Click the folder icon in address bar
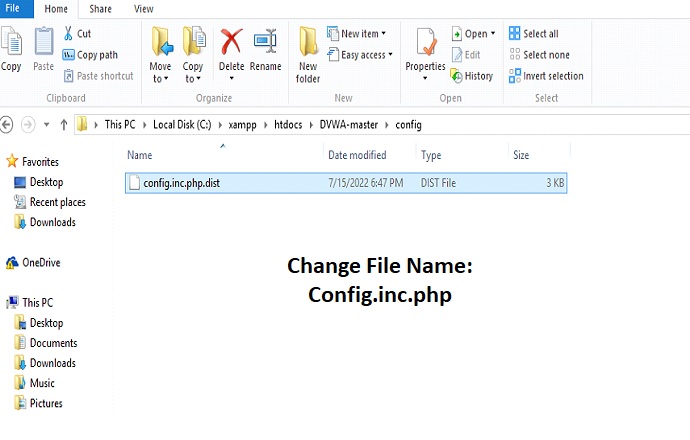 coord(82,125)
